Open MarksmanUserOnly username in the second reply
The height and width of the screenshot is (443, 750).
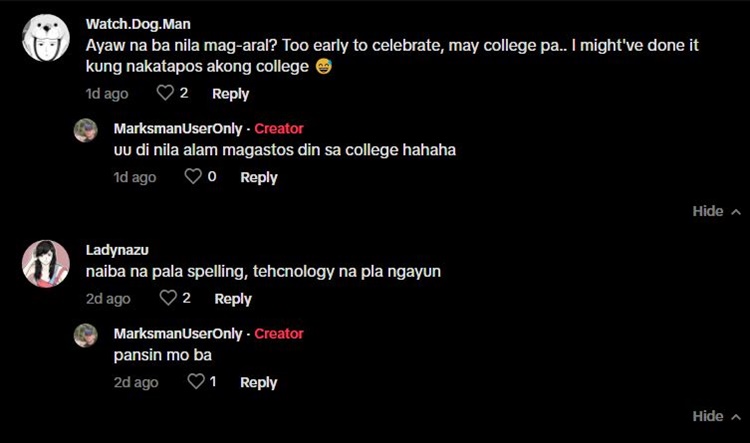coord(178,333)
